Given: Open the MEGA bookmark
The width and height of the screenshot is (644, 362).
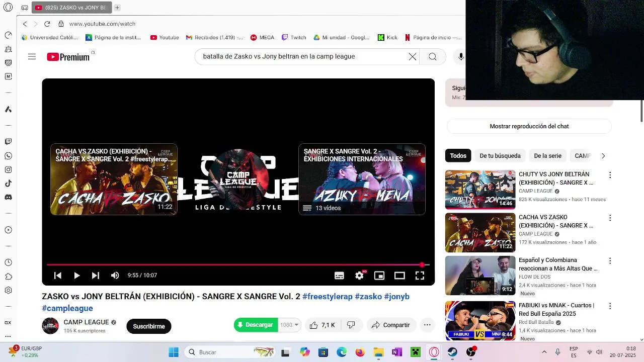Looking at the screenshot, I should [262, 37].
